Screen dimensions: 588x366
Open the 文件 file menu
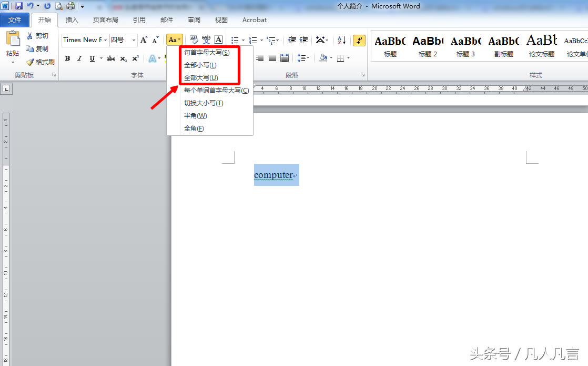pyautogui.click(x=15, y=20)
